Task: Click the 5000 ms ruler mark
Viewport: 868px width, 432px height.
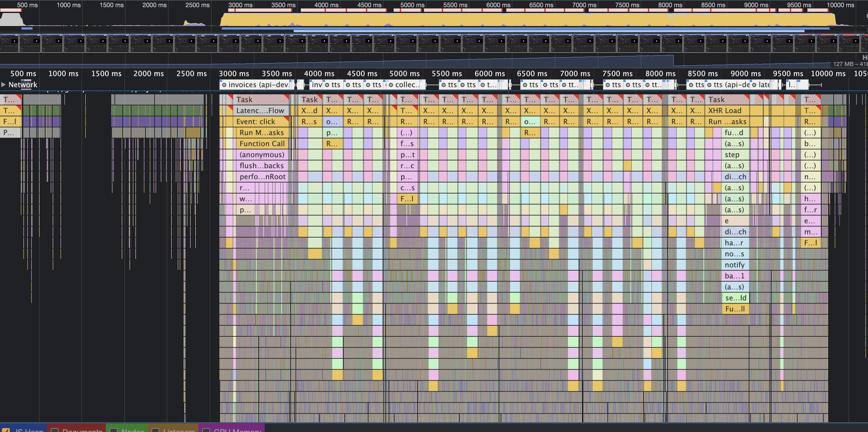Action: coord(404,74)
